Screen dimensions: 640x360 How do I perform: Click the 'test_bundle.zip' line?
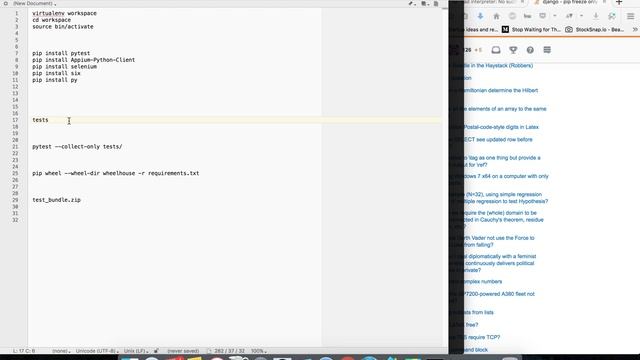click(56, 200)
